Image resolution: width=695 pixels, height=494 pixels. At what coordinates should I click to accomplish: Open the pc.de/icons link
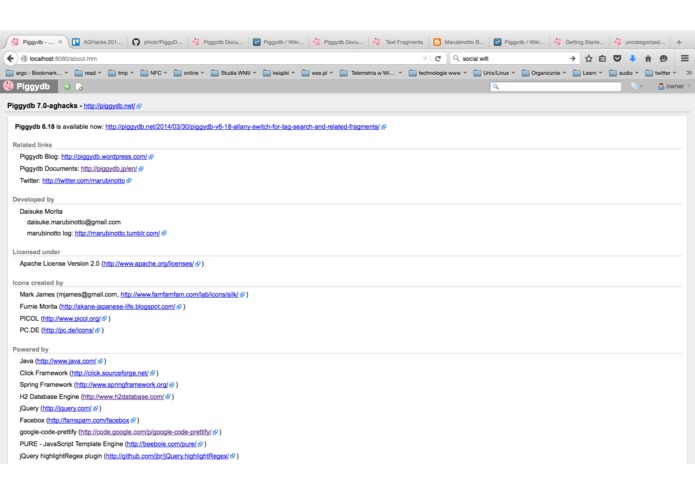click(x=68, y=331)
